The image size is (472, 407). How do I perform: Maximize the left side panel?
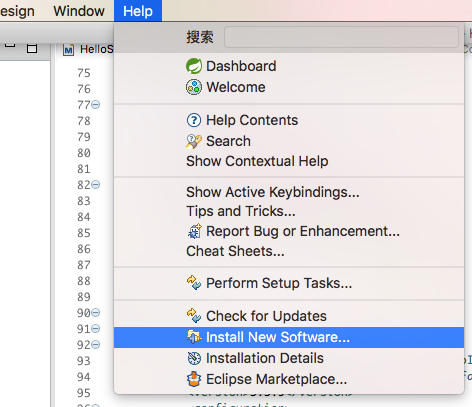(x=32, y=48)
